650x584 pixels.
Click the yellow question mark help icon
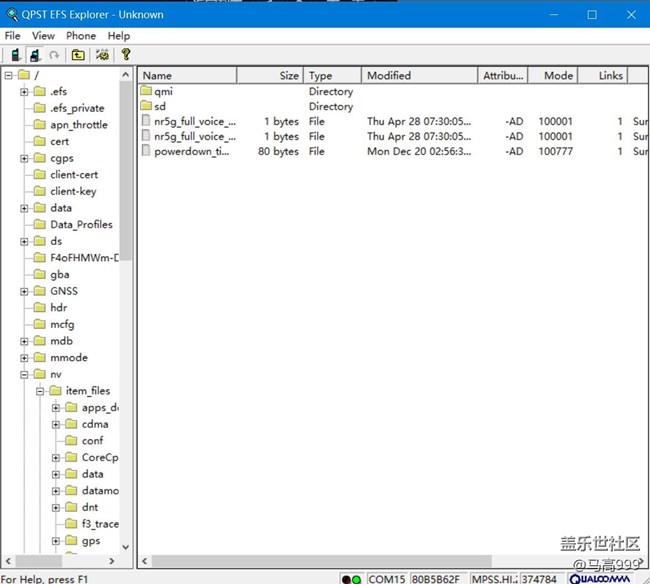pyautogui.click(x=126, y=55)
